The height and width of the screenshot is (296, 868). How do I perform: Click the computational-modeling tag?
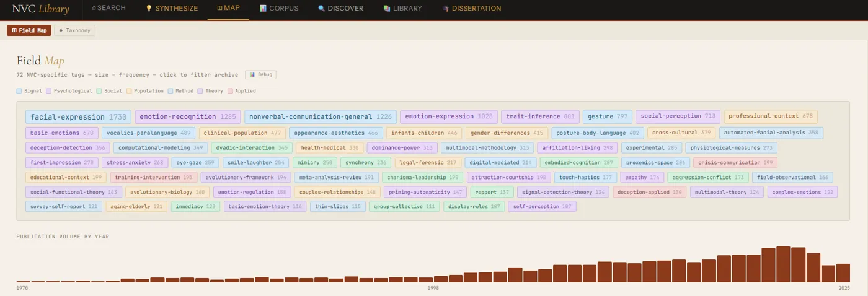click(161, 148)
